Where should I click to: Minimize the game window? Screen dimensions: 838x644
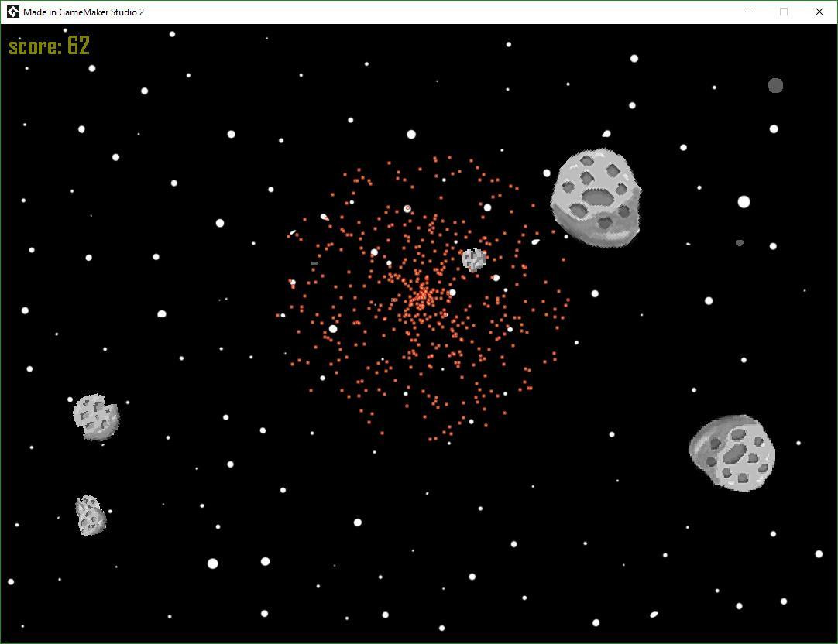pos(749,12)
